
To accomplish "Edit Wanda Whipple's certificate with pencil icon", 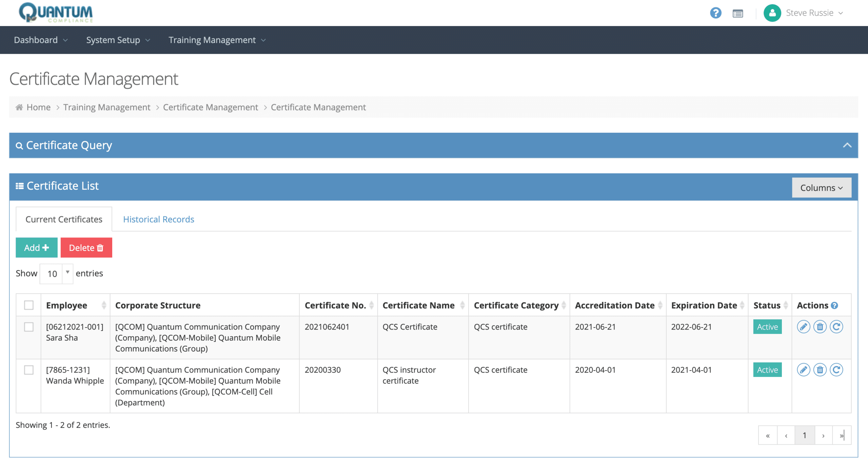I will [803, 370].
